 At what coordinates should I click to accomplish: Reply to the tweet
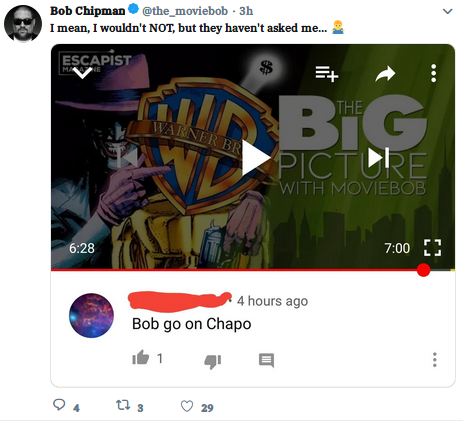click(59, 405)
